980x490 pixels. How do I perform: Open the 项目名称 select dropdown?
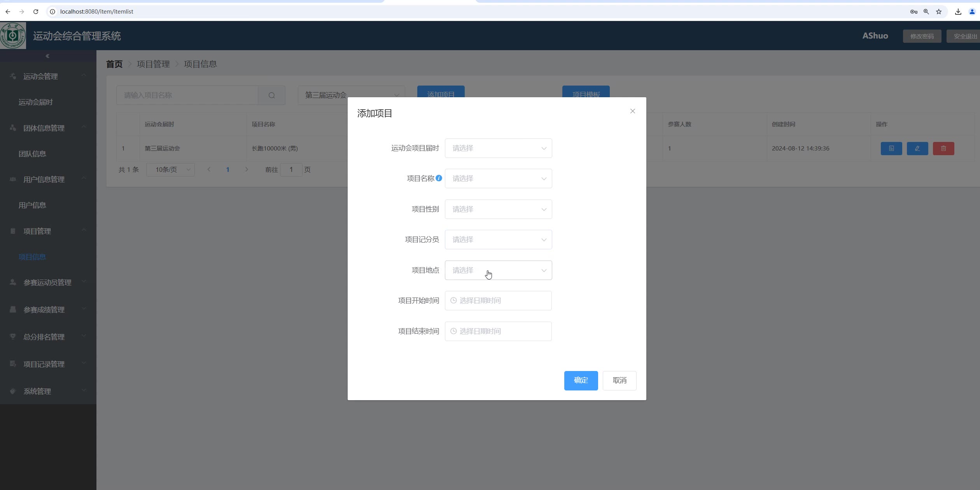pyautogui.click(x=498, y=178)
